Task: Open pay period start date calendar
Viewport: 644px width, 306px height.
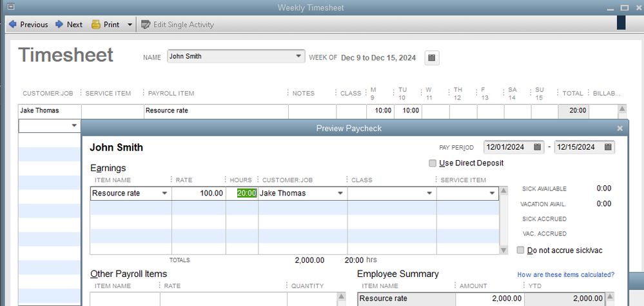Action: 537,147
